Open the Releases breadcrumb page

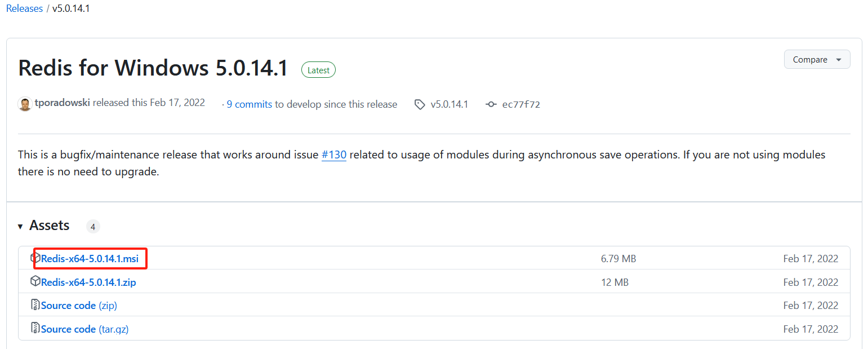24,8
